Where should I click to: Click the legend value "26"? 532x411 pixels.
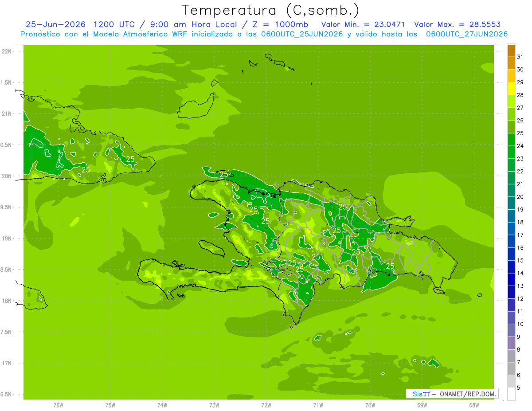coord(520,120)
